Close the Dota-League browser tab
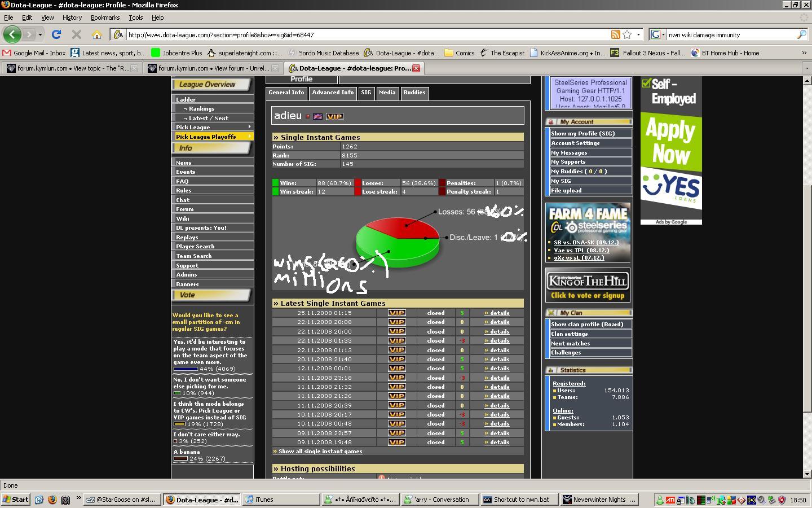Image resolution: width=812 pixels, height=508 pixels. 416,68
